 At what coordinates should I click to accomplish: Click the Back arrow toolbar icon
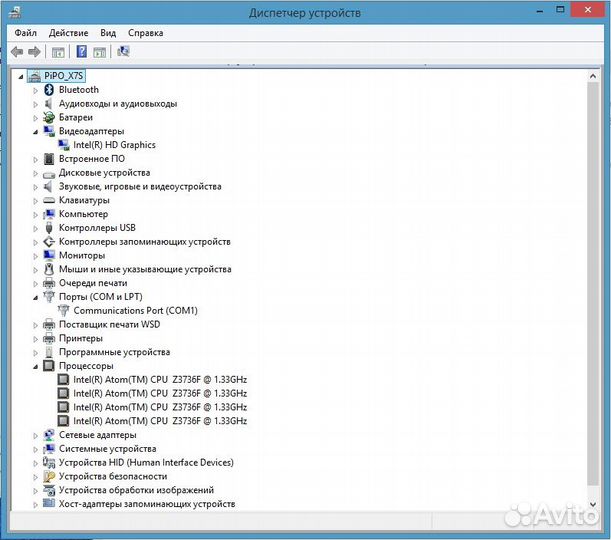[x=17, y=51]
